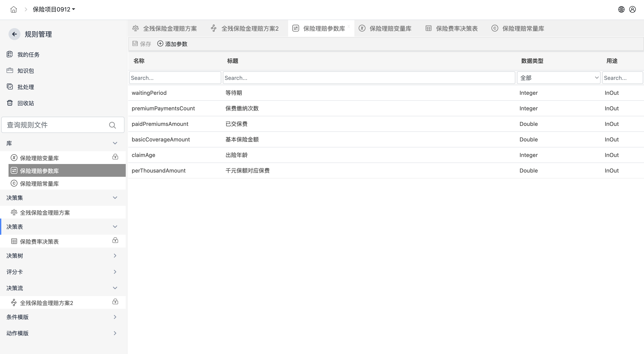Click the 保存 button
Image resolution: width=644 pixels, height=354 pixels.
[142, 44]
